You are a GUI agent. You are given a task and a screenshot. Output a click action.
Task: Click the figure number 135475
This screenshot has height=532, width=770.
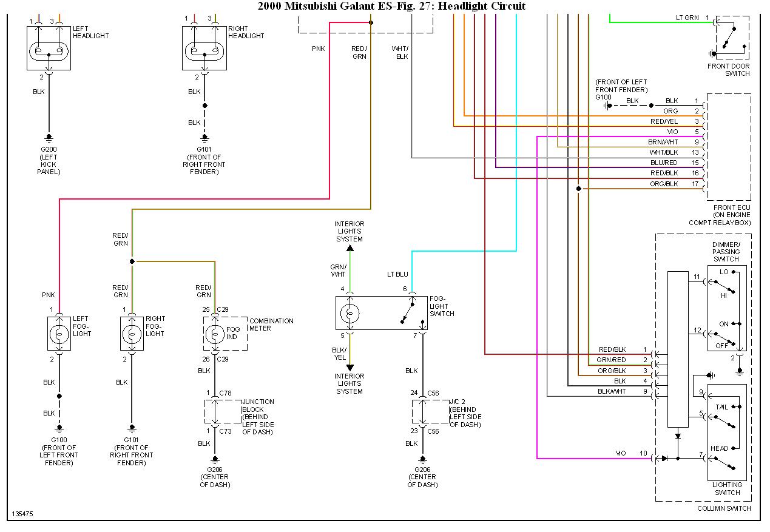(22, 514)
